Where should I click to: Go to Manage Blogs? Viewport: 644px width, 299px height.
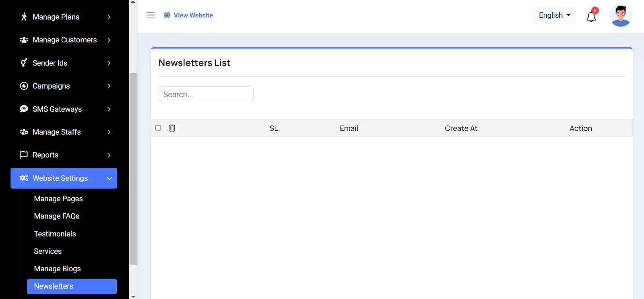click(58, 269)
